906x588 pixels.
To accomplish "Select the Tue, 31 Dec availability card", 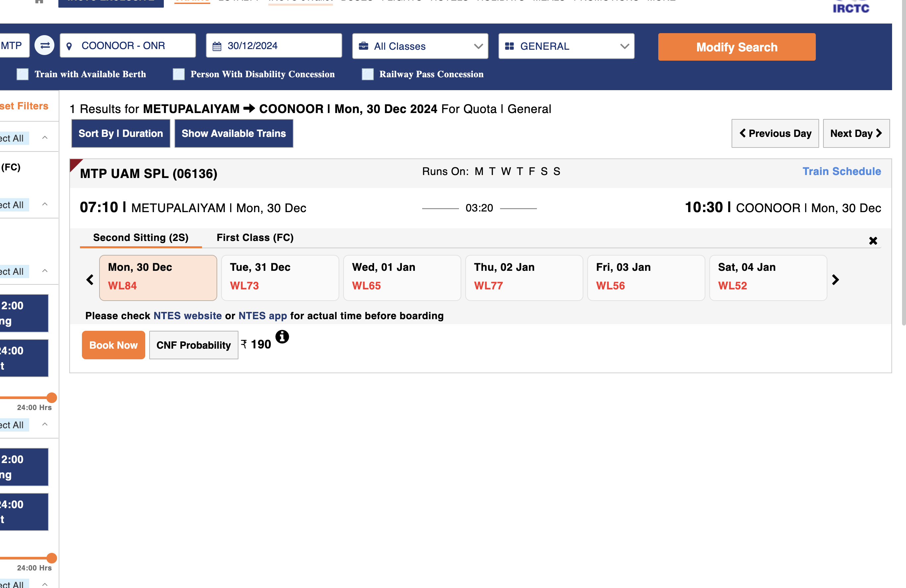I will pos(280,277).
